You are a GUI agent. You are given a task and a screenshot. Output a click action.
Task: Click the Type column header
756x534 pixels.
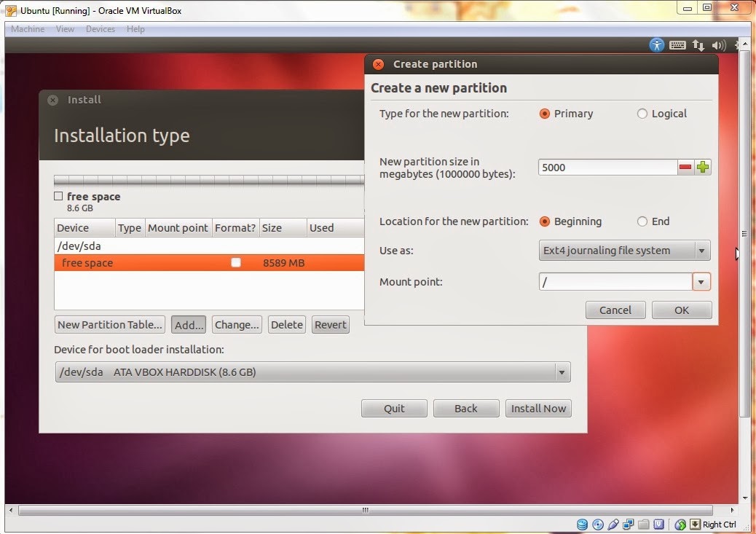(130, 228)
